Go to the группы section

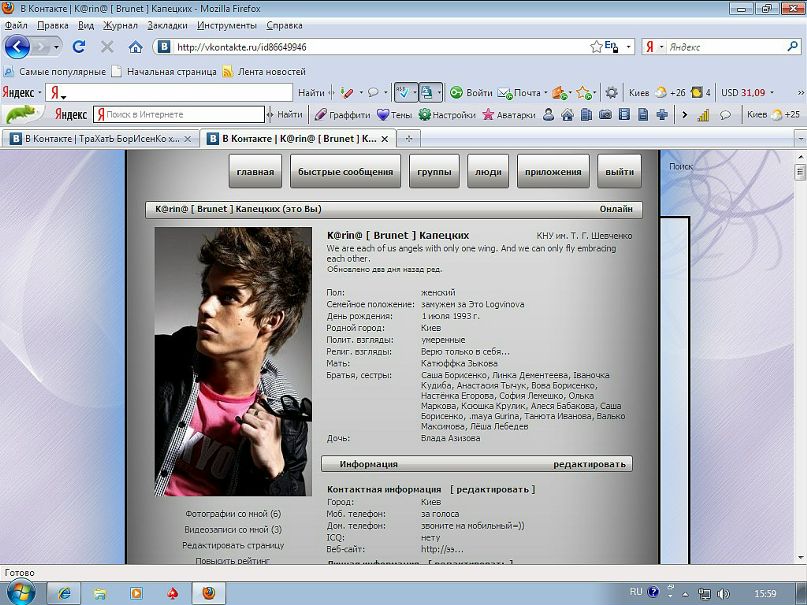(x=434, y=172)
